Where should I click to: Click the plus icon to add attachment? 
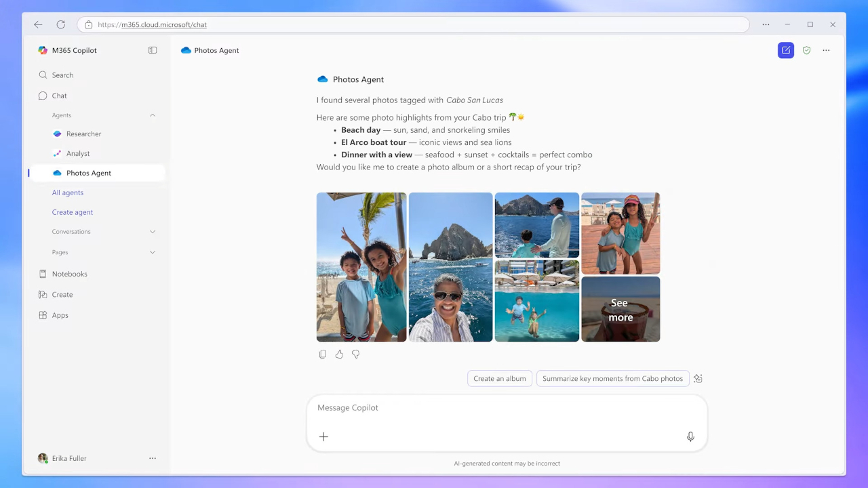pyautogui.click(x=323, y=436)
